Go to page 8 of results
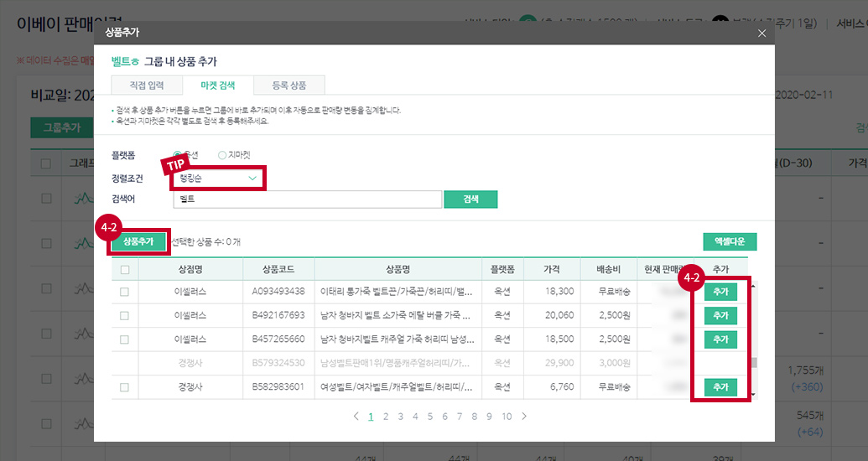 click(x=475, y=417)
